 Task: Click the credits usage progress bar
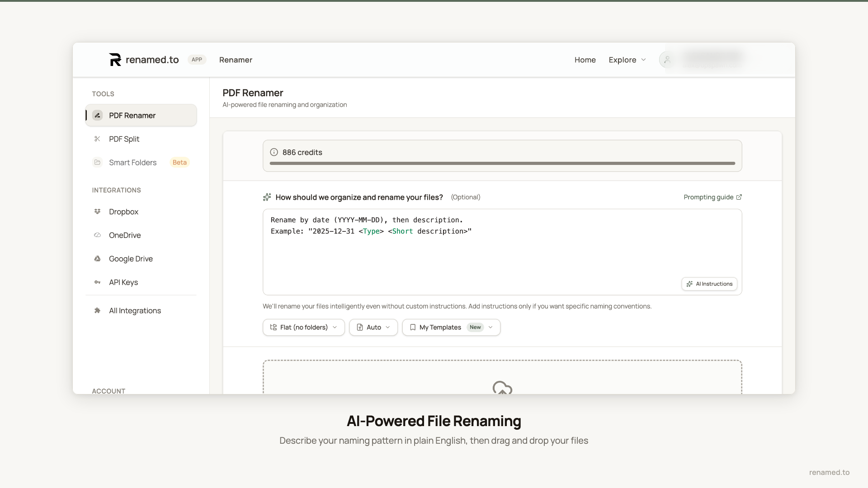502,163
